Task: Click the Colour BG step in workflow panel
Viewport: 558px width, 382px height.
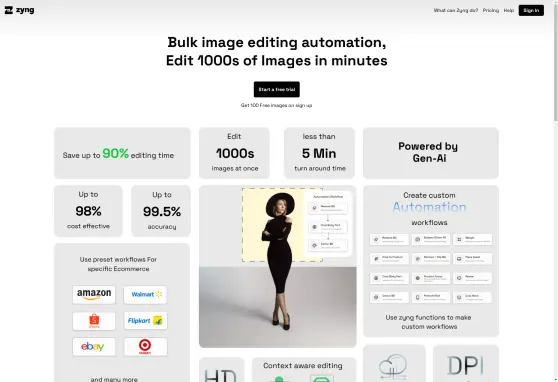Action: click(x=328, y=245)
